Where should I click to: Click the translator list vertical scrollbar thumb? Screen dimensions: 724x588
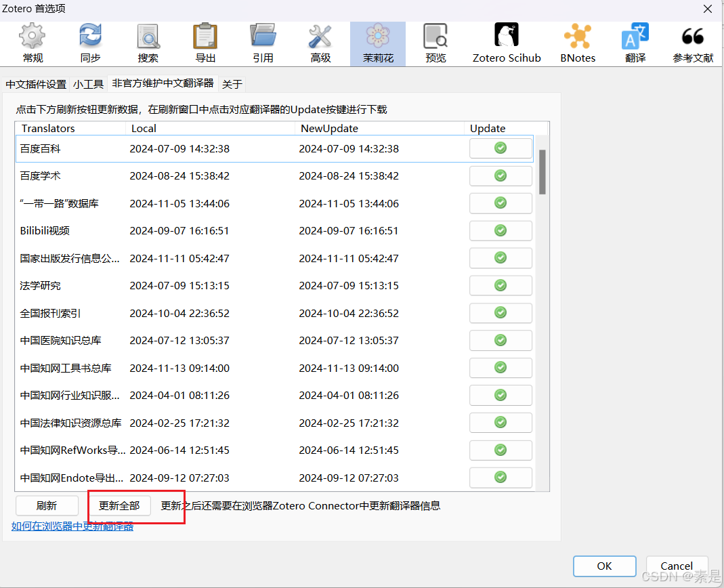tap(542, 172)
